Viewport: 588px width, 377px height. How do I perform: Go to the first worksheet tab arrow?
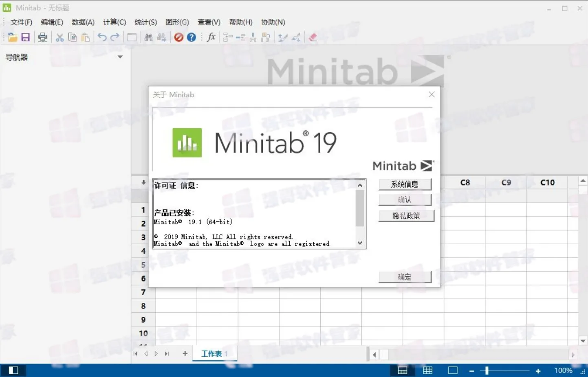click(x=136, y=354)
